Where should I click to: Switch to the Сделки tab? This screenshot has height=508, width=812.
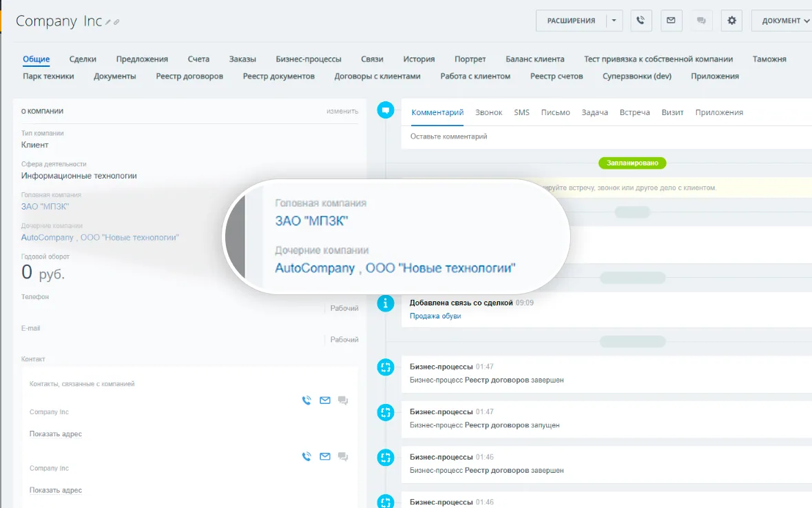tap(83, 59)
